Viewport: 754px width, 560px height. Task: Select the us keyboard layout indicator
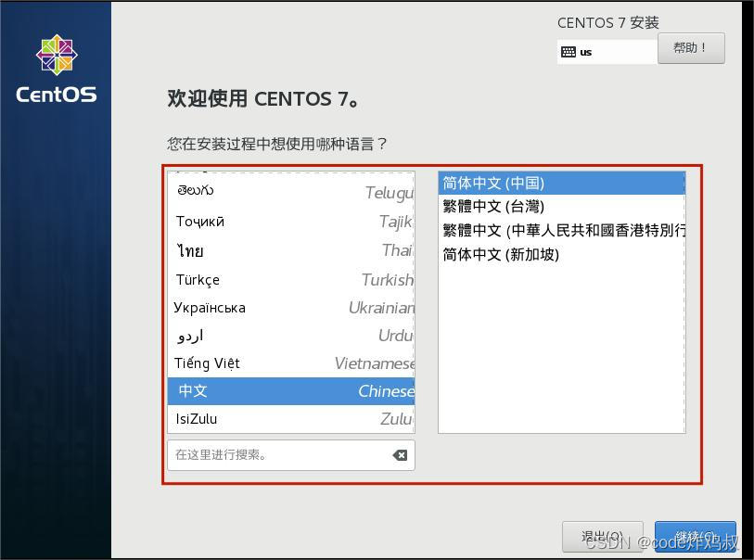pyautogui.click(x=607, y=52)
